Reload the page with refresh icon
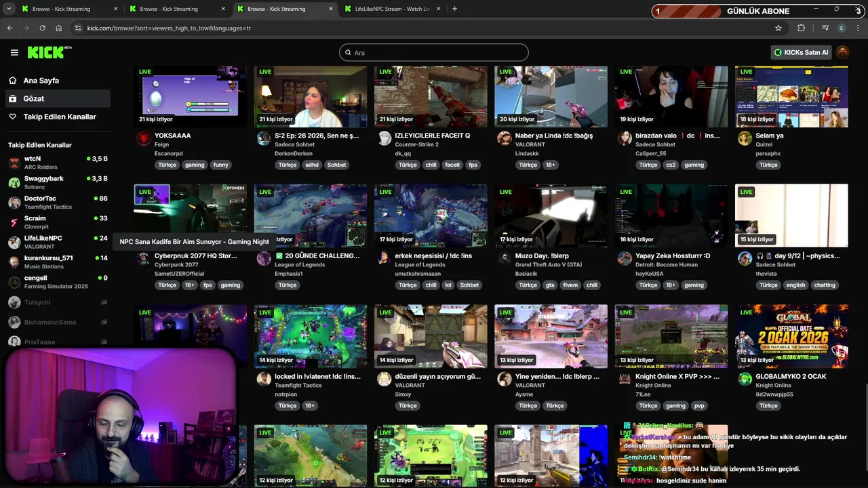This screenshot has height=488, width=868. (x=42, y=28)
